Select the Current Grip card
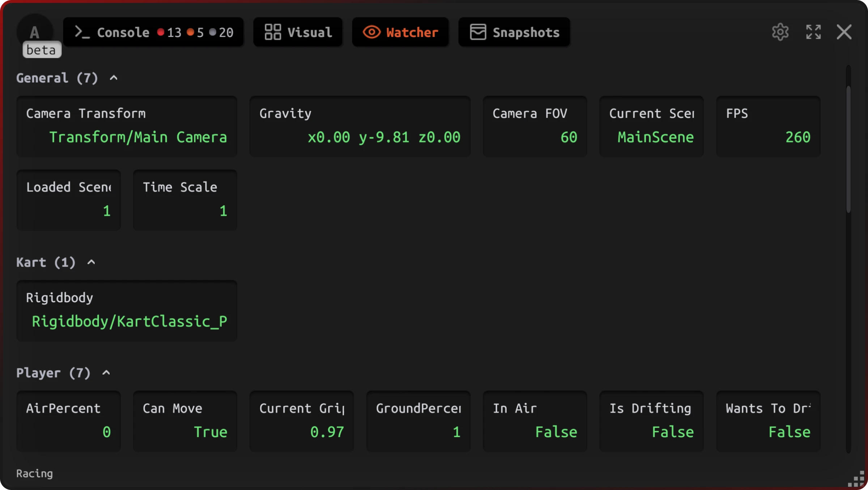Image resolution: width=868 pixels, height=490 pixels. (302, 421)
